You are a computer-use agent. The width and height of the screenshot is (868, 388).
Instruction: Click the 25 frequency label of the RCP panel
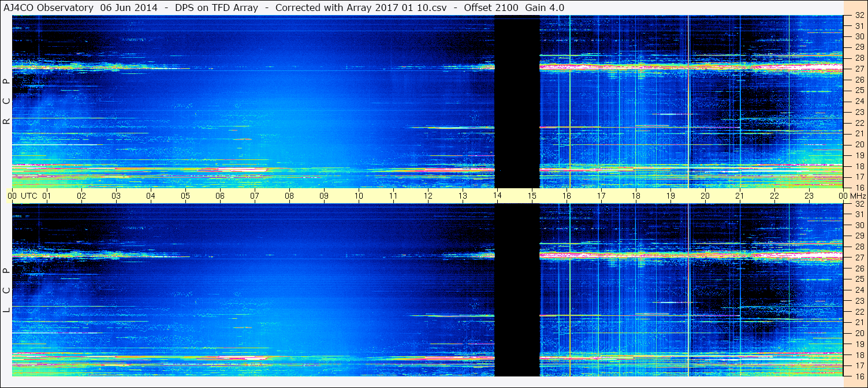859,91
